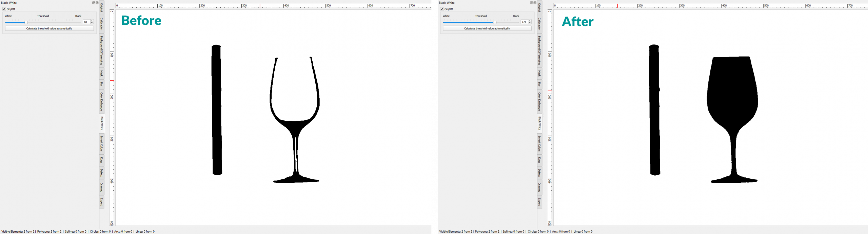This screenshot has width=868, height=234.
Task: Click the threshold field showing 175
Action: click(524, 22)
